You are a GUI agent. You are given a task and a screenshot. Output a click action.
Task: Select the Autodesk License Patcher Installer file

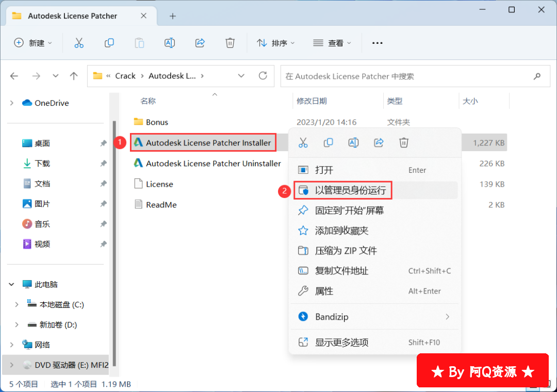click(203, 142)
